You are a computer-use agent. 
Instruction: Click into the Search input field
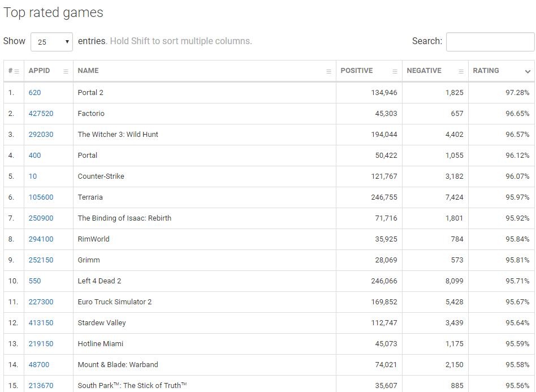click(490, 42)
